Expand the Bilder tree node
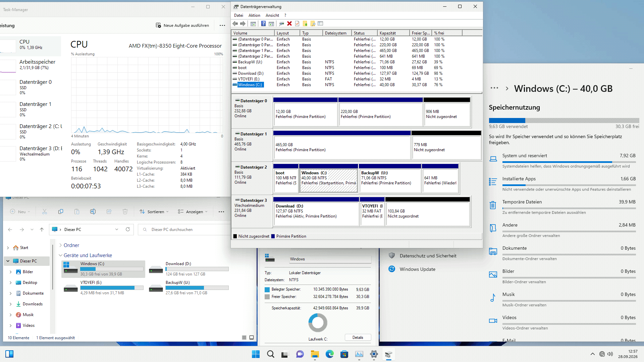Viewport: 644px width, 362px height. 10,272
